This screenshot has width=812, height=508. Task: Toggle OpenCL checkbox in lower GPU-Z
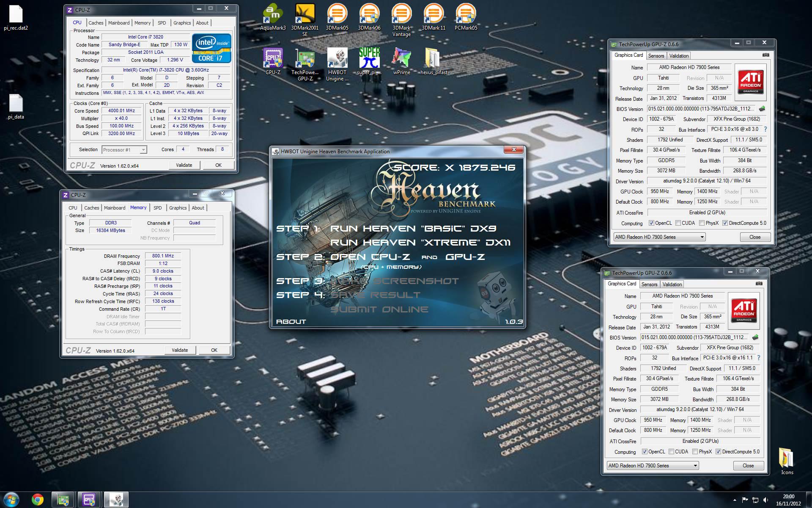pyautogui.click(x=645, y=452)
